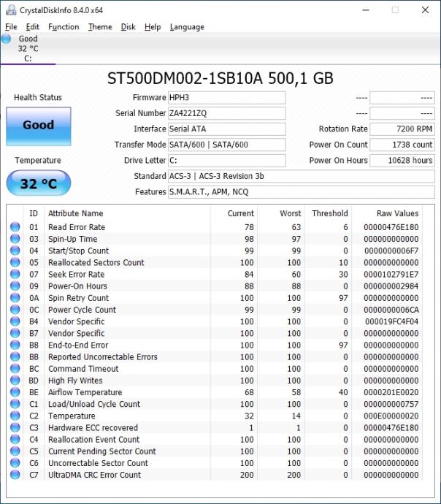Click the Standard field ACS-3 Revision 3b

[302, 176]
